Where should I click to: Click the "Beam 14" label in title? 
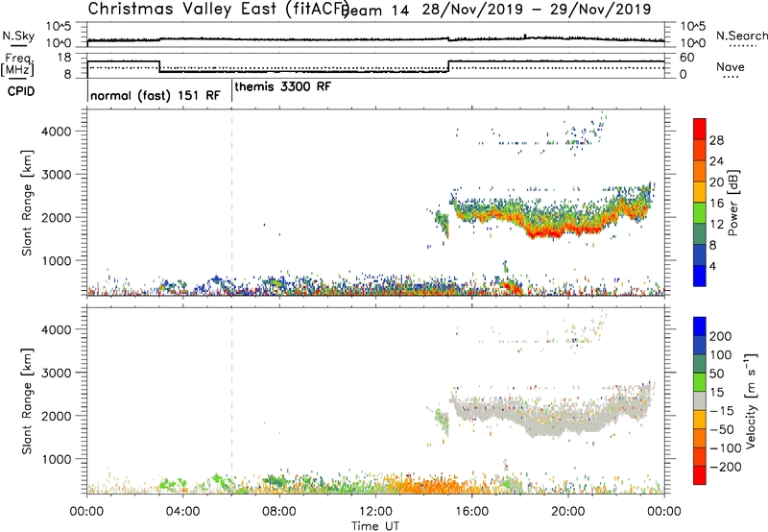tap(377, 10)
